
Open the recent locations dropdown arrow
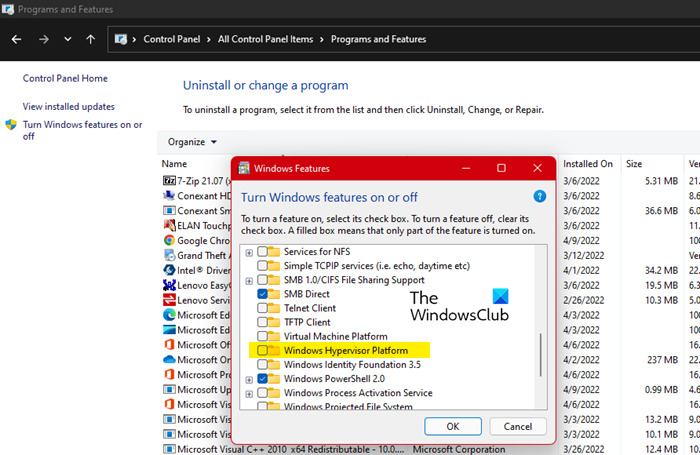coord(67,39)
